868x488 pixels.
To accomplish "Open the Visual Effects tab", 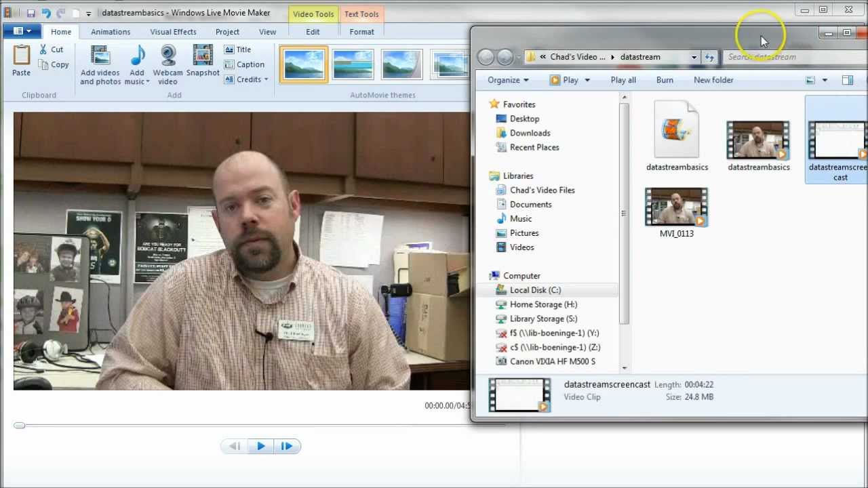I will coord(173,32).
